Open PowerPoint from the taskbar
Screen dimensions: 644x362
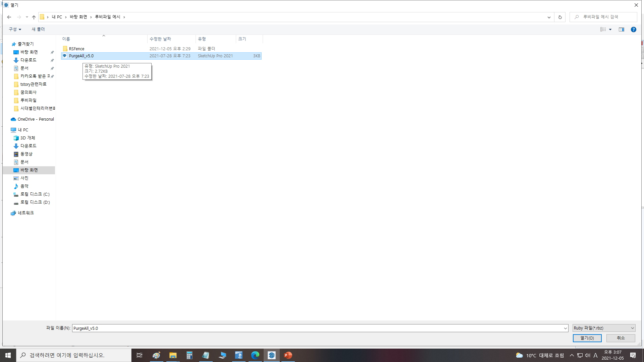click(288, 355)
